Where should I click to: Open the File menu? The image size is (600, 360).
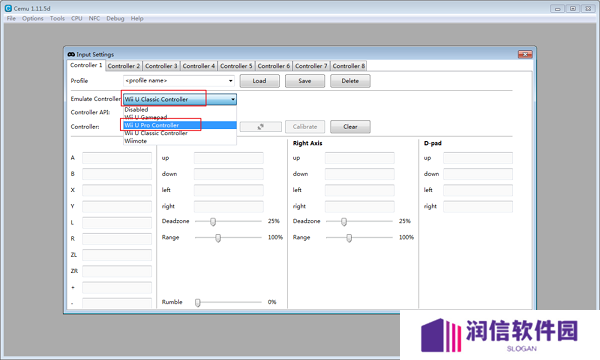point(11,18)
